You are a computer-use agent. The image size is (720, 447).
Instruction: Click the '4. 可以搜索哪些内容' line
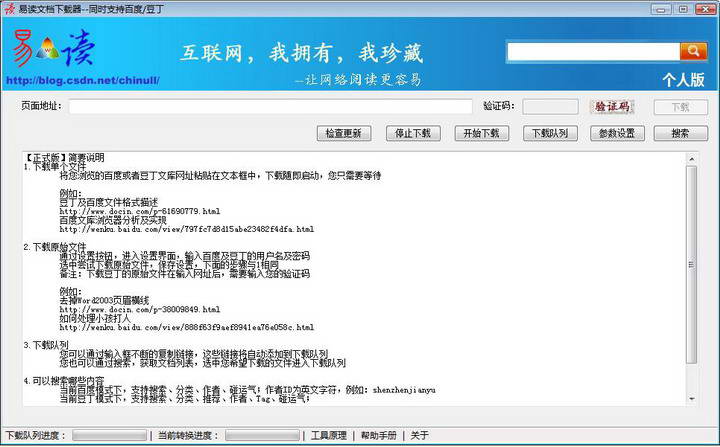click(x=64, y=381)
